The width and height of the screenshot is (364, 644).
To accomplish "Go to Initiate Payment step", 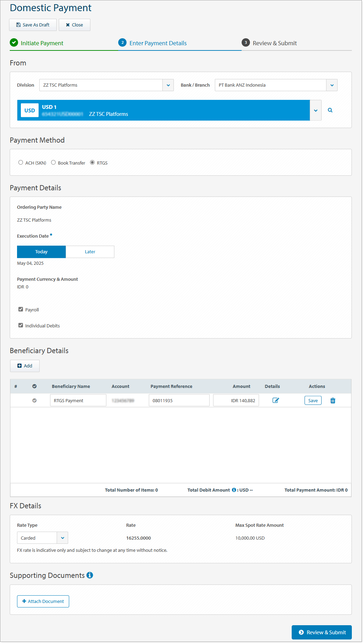I will click(x=42, y=43).
